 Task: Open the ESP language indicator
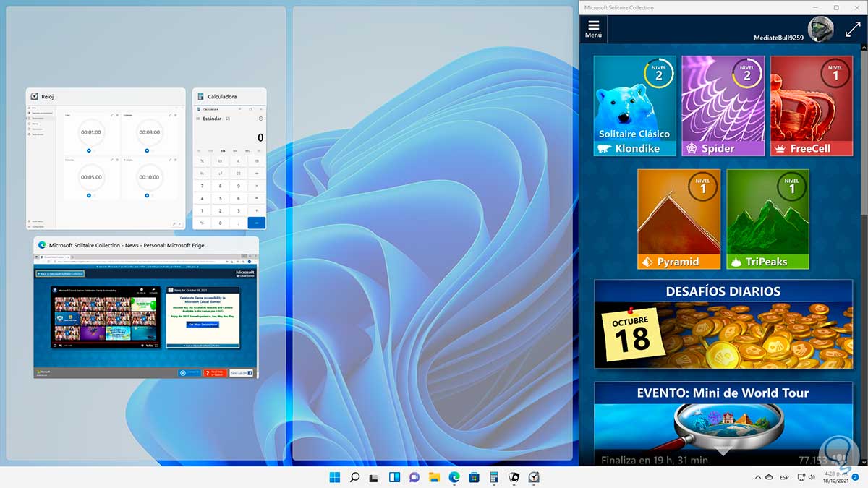tap(783, 477)
